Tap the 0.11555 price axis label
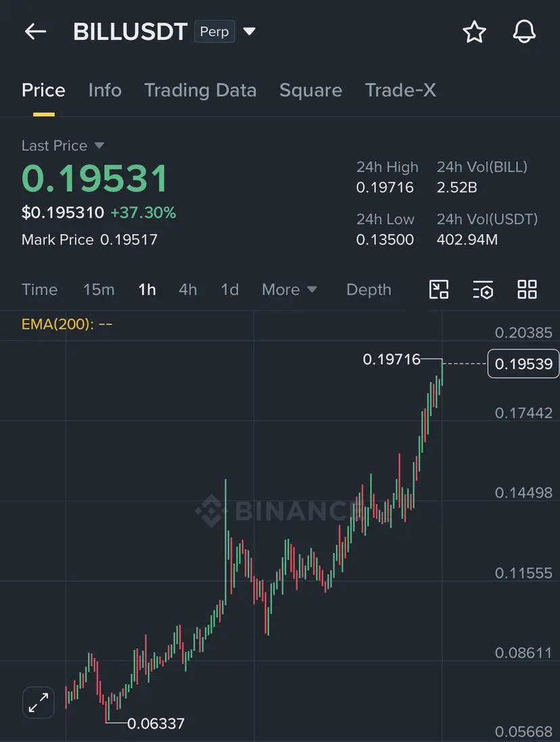Viewport: 560px width, 742px height. [523, 573]
